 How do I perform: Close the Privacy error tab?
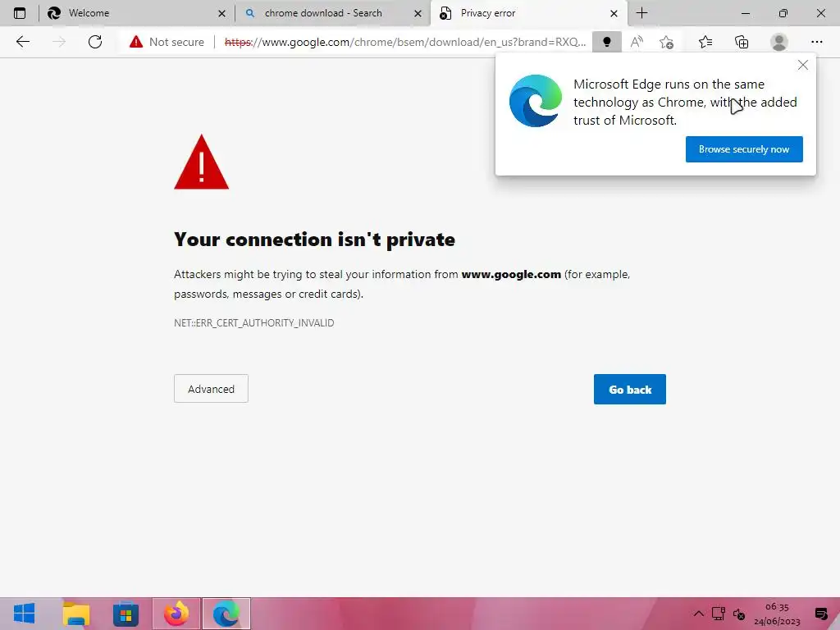[614, 13]
